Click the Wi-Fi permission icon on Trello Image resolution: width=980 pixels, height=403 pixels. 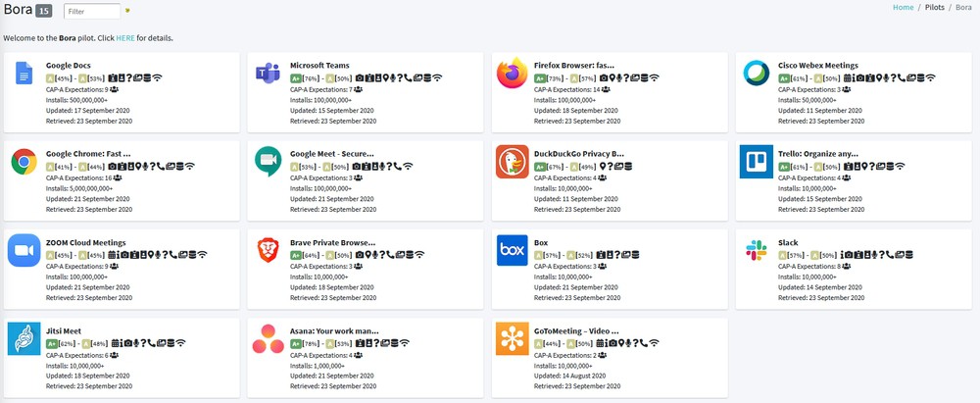(x=900, y=166)
